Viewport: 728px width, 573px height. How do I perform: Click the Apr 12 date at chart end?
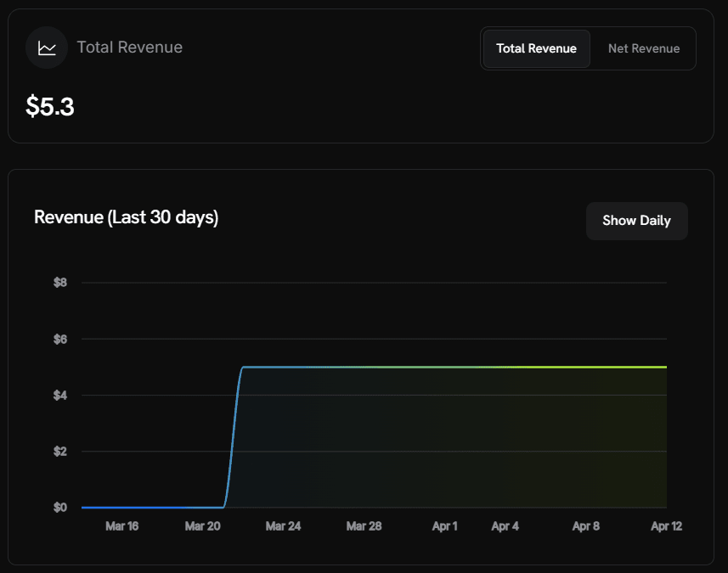666,526
